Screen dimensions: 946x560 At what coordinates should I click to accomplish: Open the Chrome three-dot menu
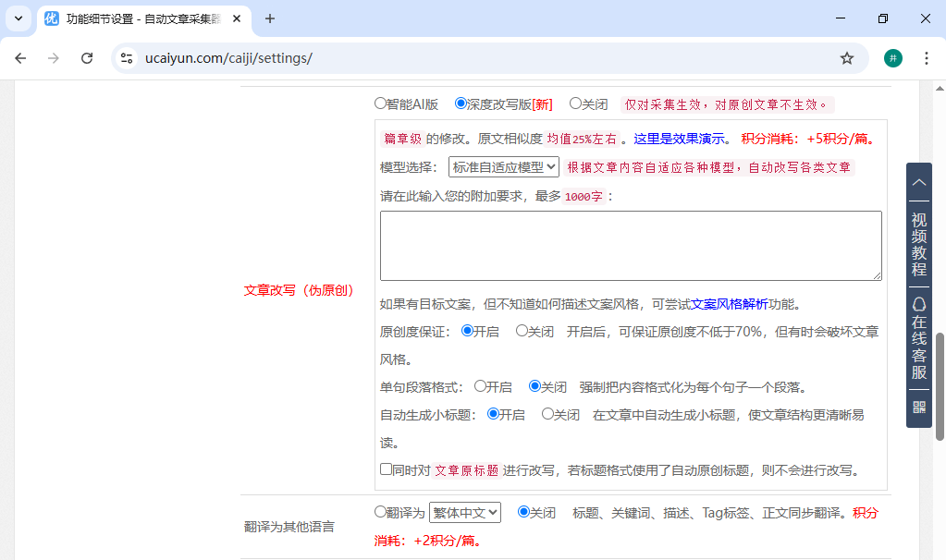(927, 57)
